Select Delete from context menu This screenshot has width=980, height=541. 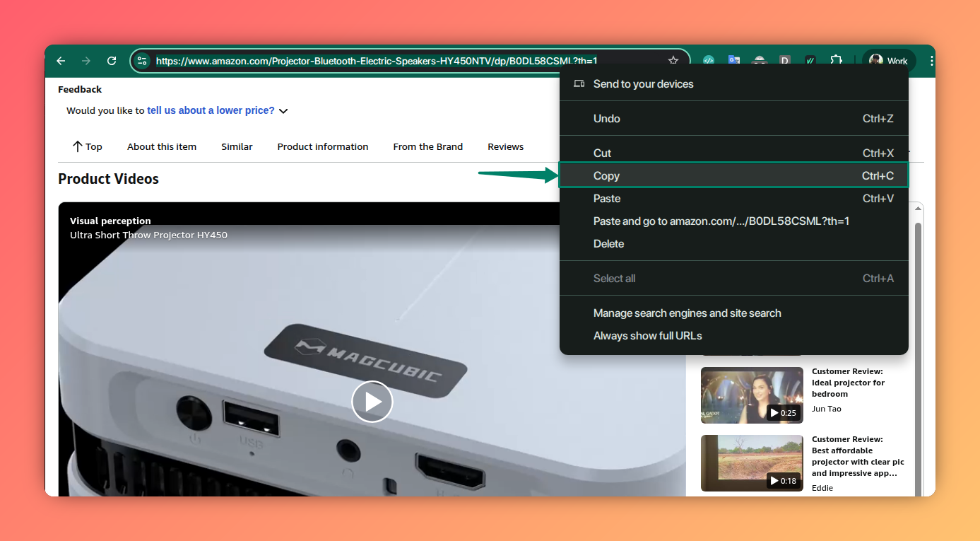pyautogui.click(x=733, y=243)
